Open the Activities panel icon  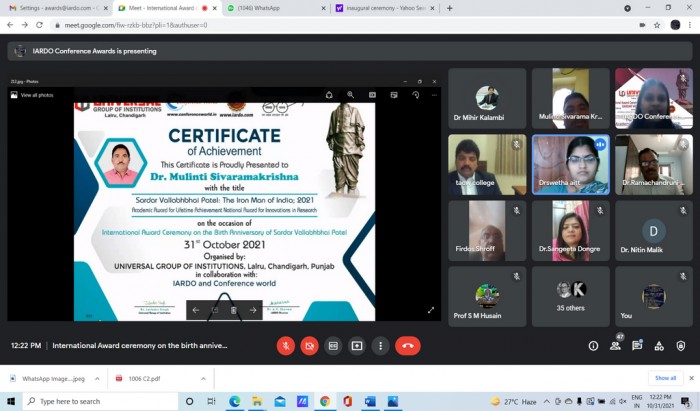pos(659,346)
